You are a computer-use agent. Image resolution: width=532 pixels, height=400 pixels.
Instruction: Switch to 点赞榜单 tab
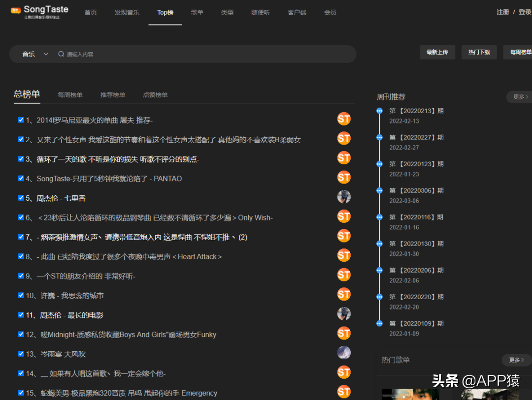click(155, 95)
